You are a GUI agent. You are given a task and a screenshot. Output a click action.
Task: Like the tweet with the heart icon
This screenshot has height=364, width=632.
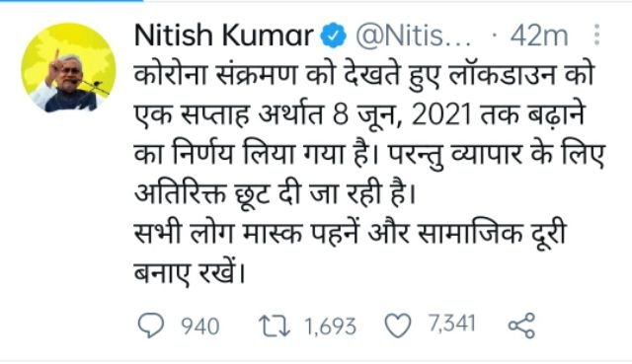tap(398, 326)
